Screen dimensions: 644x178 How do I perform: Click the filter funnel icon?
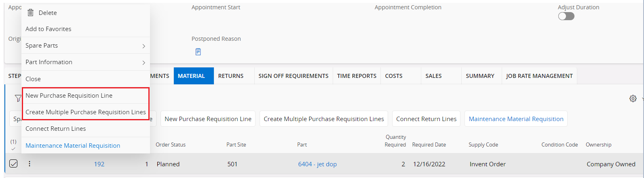coord(17,98)
